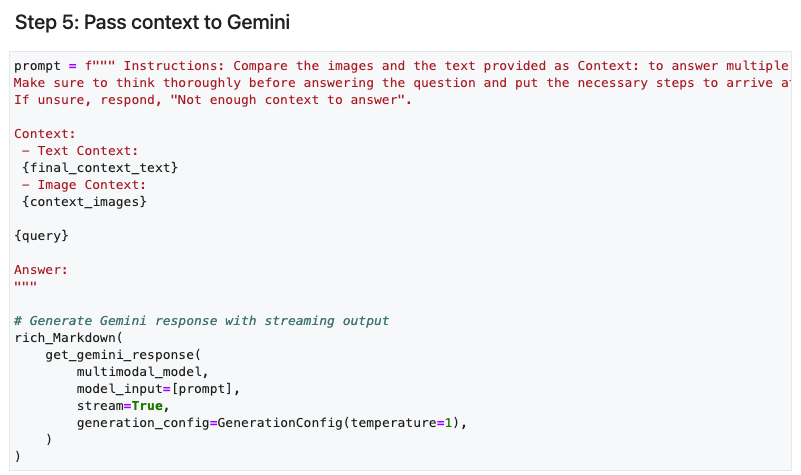Click the '- Text Context:' line

click(80, 151)
